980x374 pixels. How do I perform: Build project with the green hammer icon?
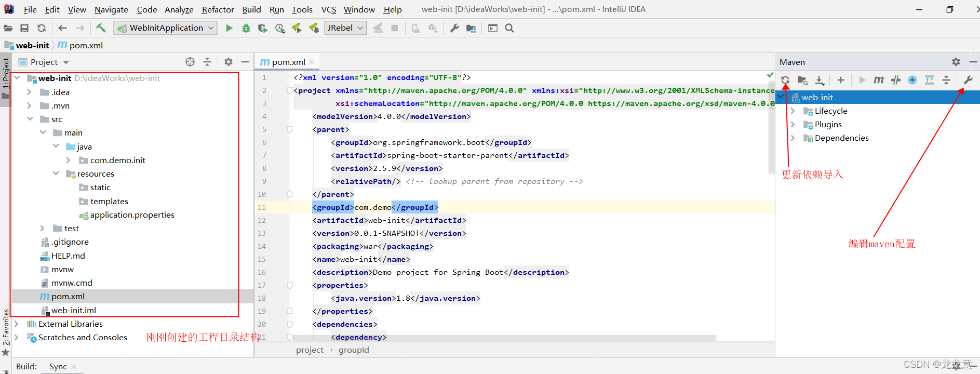(x=101, y=28)
